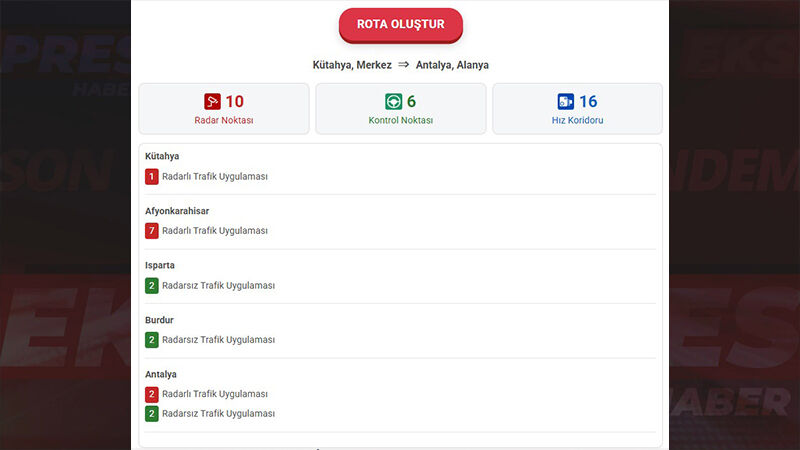The height and width of the screenshot is (450, 800).
Task: Click the red 2 badge under Antalya
Action: pos(152,394)
